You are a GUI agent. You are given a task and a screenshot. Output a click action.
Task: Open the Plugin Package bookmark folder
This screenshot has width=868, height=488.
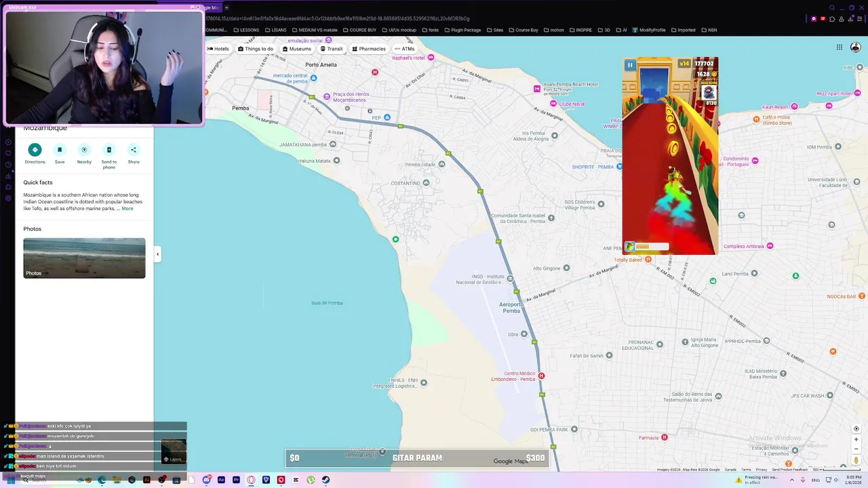pos(462,30)
